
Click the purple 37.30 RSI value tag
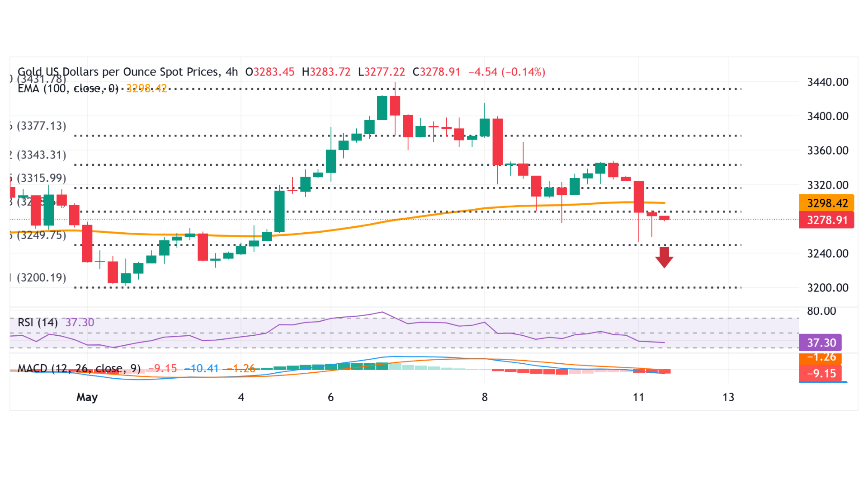pos(821,343)
